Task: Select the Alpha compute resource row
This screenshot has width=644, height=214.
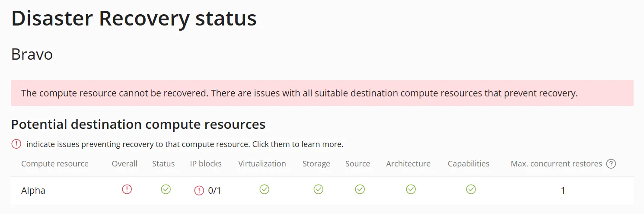Action: [33, 190]
